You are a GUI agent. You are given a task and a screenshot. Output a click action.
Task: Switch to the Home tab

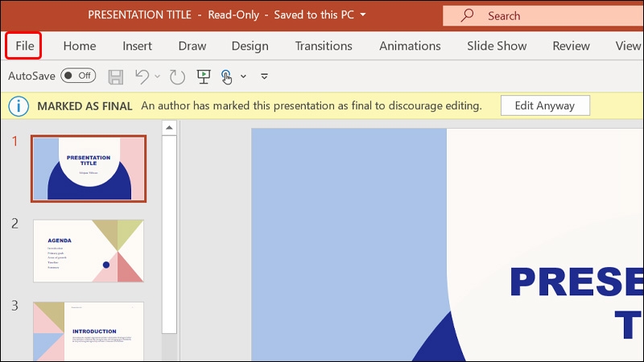(80, 46)
